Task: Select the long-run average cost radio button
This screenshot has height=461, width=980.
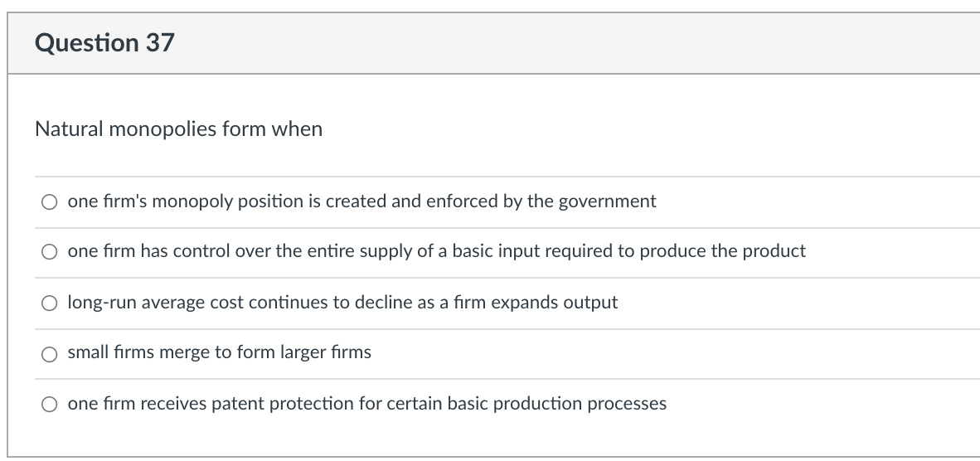Action: (x=51, y=303)
